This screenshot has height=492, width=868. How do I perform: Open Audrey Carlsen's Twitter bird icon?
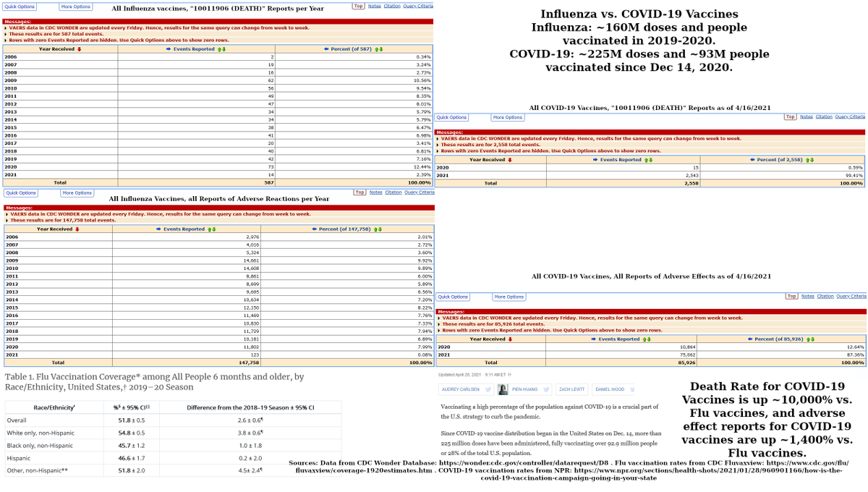point(489,389)
